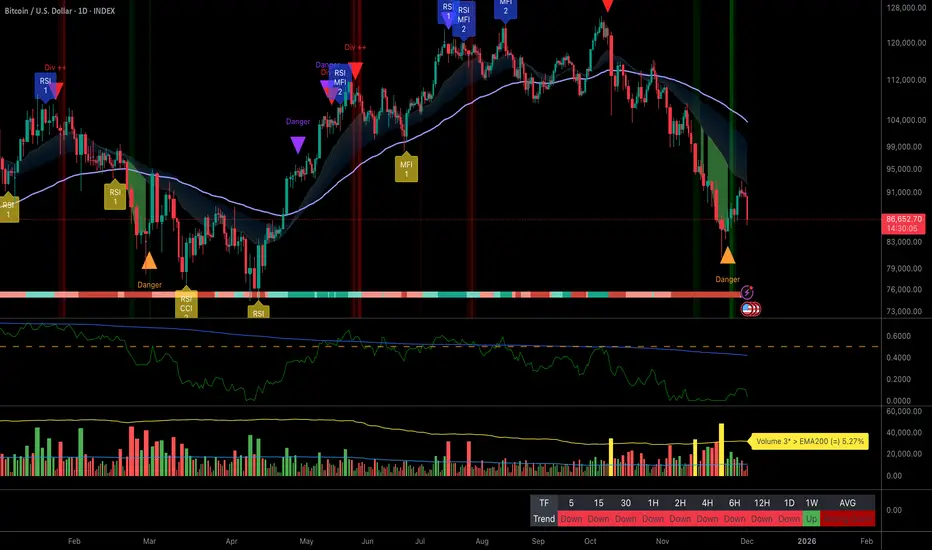
Task: Click the red down triangle at October peak
Action: pos(607,5)
